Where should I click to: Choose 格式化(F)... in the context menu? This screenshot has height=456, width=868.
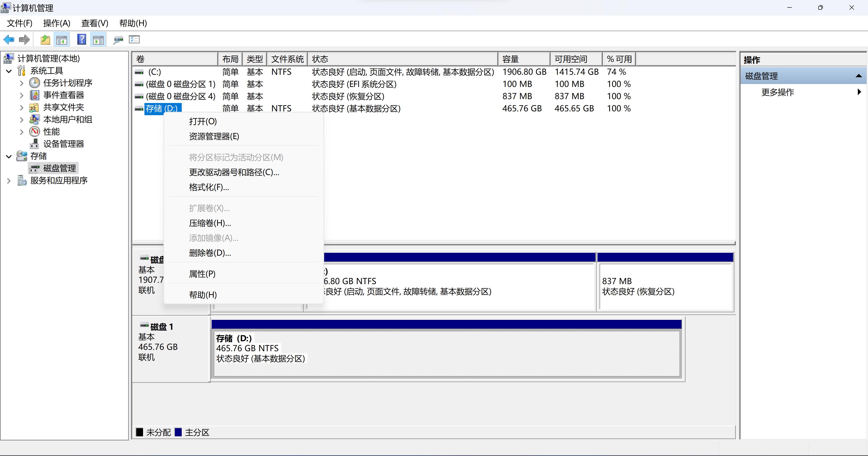[x=209, y=187]
